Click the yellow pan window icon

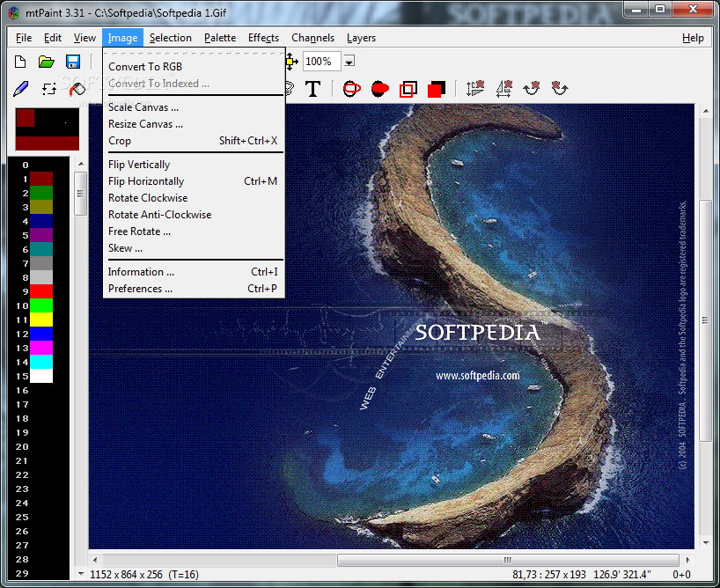click(x=290, y=62)
